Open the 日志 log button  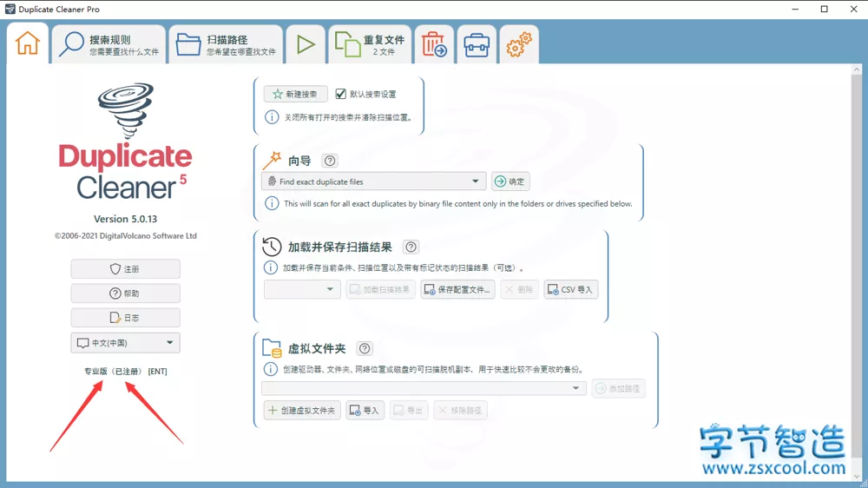point(126,318)
